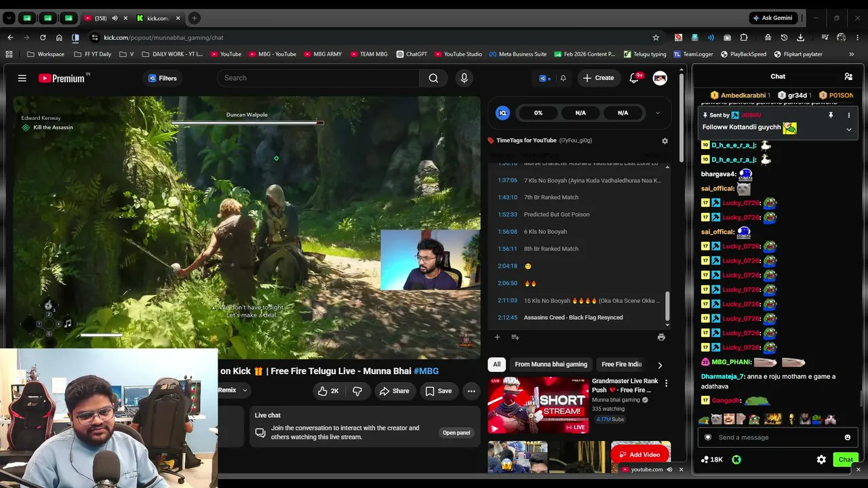868x488 pixels.
Task: Click the browser address bar URL
Action: 163,37
